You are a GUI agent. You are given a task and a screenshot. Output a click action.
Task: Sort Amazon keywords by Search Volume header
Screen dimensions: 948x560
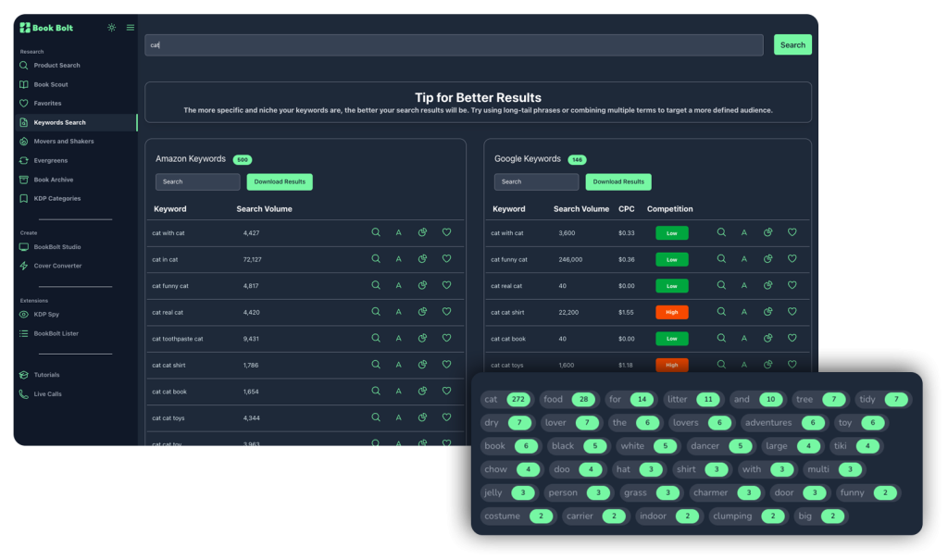click(264, 209)
